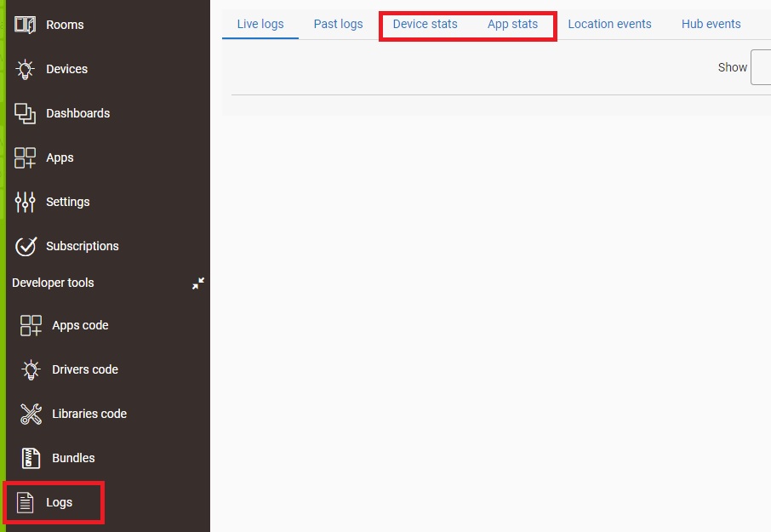Select the Drivers code label
This screenshot has width=771, height=532.
[85, 369]
